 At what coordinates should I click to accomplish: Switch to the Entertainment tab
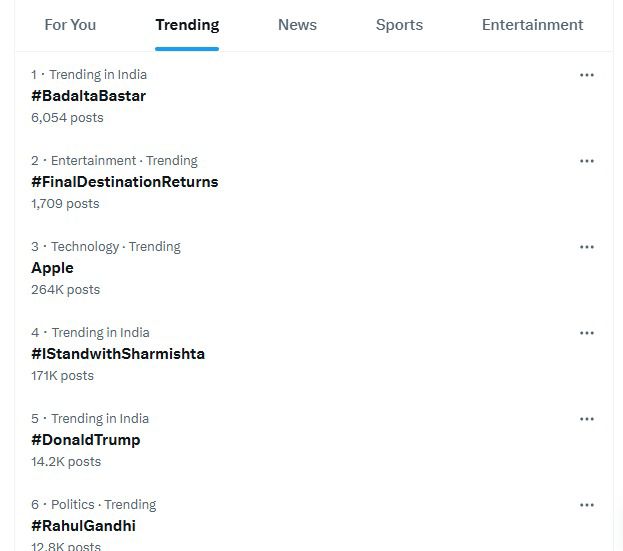532,25
